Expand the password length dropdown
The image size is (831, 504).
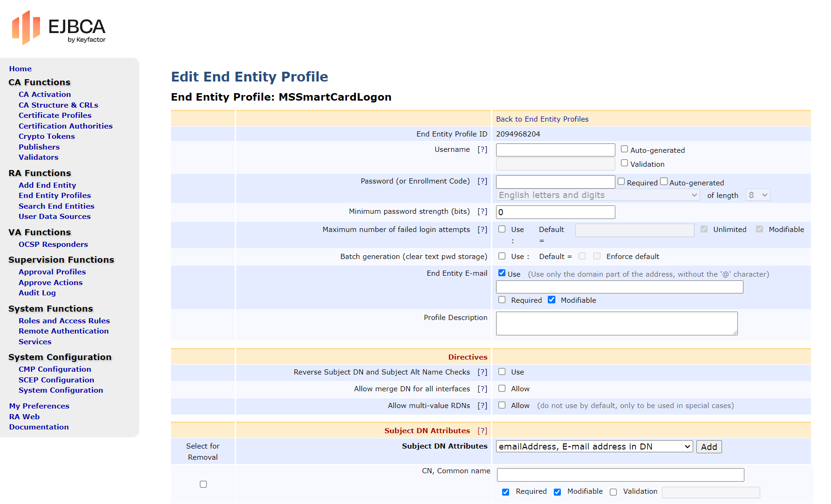pyautogui.click(x=757, y=195)
